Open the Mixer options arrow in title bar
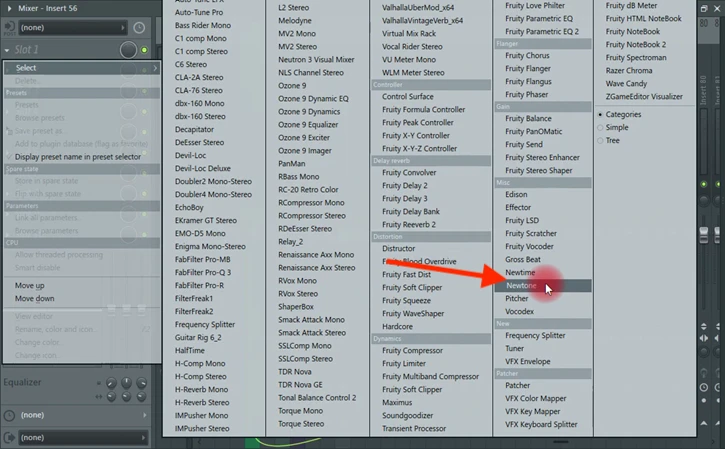Viewport: 725px width, 449px height. (8, 6)
